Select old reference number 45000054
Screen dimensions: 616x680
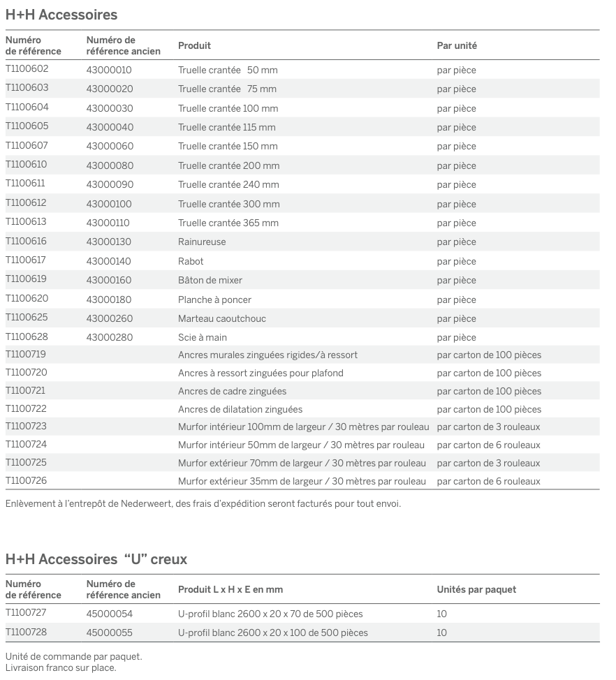pos(109,614)
